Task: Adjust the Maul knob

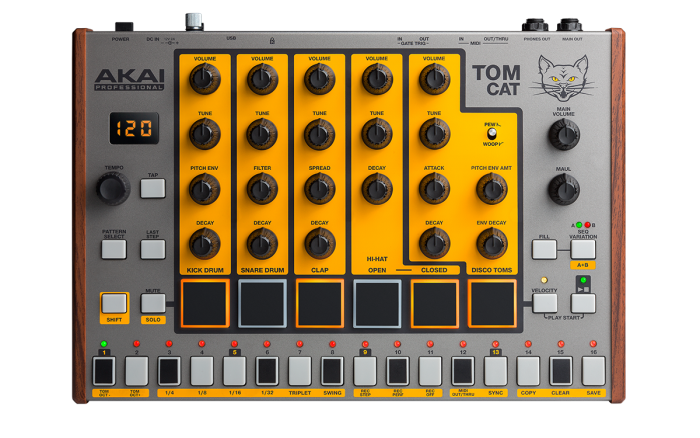Action: point(564,189)
